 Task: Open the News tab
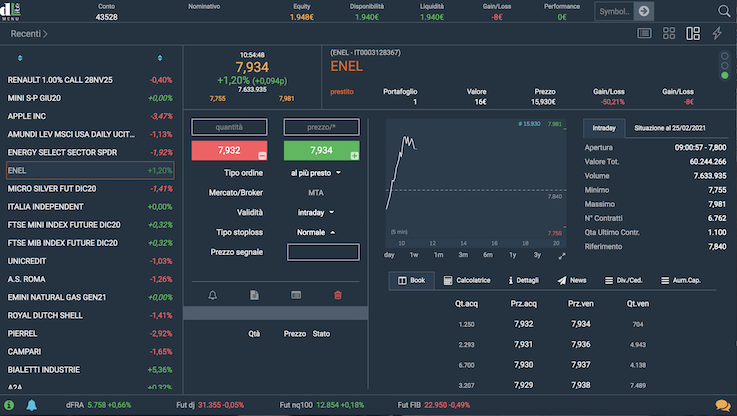pos(572,280)
